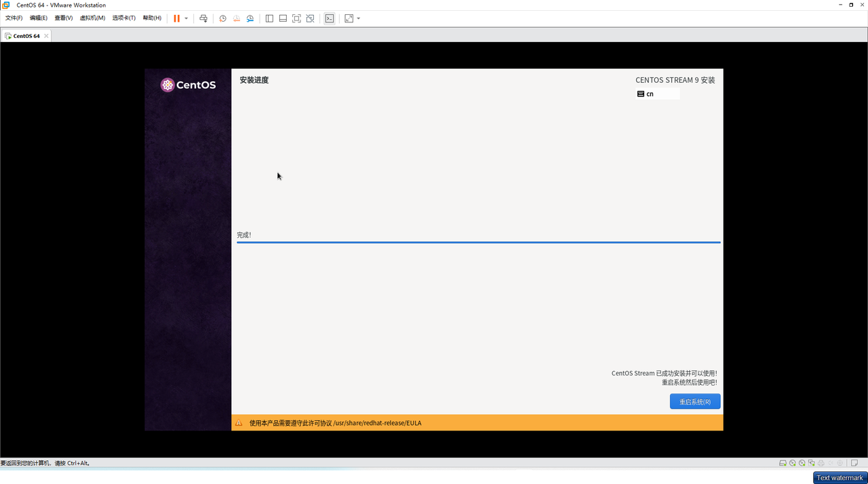
Task: Enter full screen mode
Action: [296, 18]
